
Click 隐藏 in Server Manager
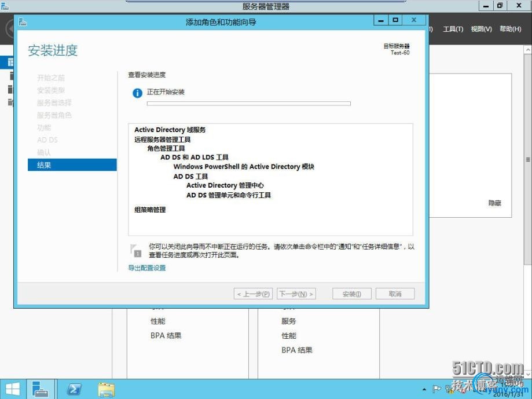(495, 203)
